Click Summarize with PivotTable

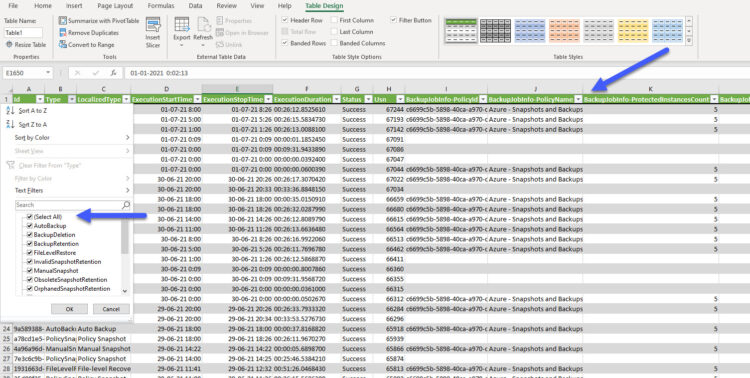[x=99, y=21]
